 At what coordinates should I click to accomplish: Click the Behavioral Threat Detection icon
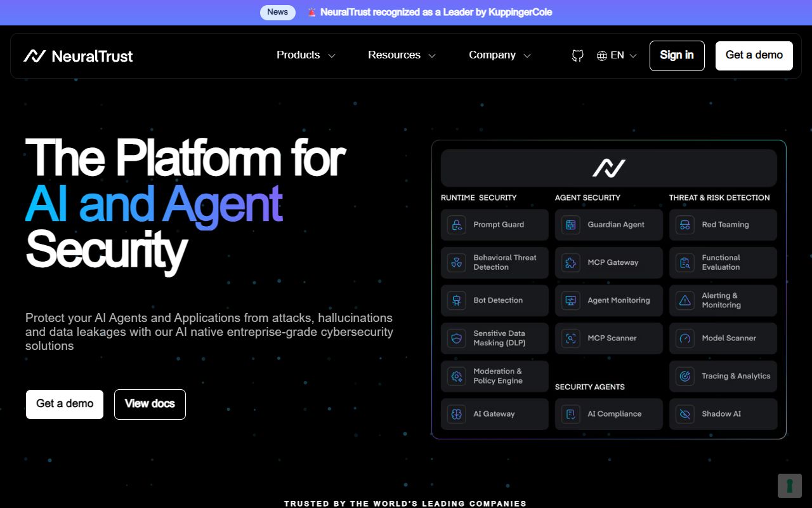[456, 262]
